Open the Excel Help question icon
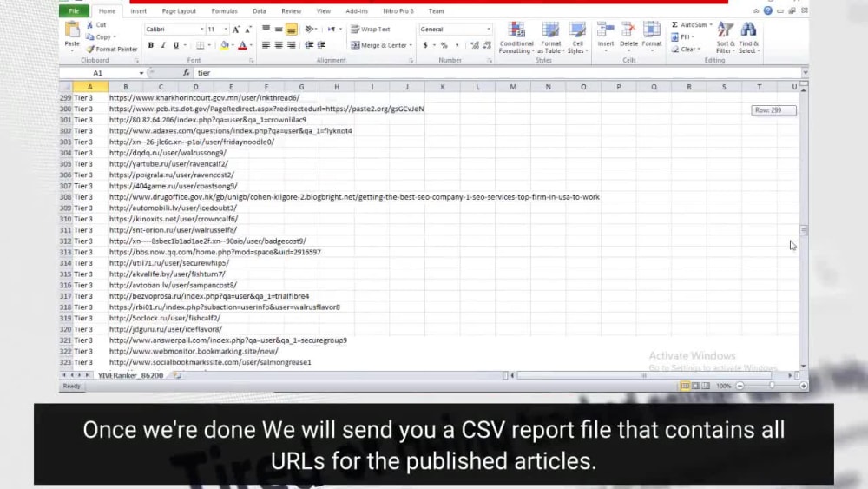 point(768,10)
